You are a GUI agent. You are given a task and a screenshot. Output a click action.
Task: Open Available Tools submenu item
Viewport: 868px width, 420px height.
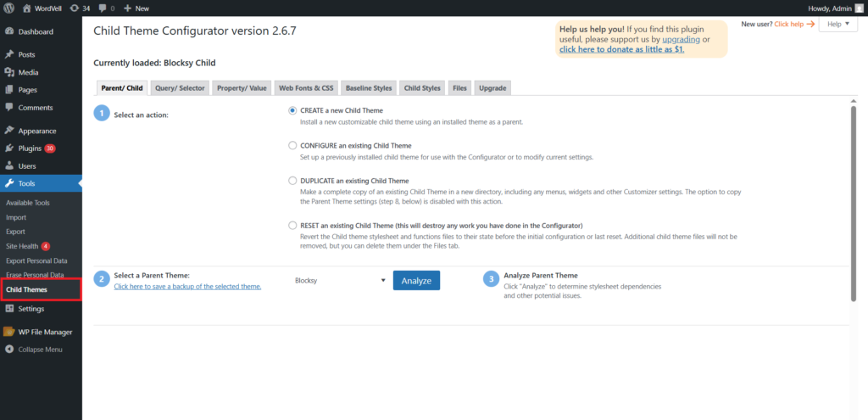click(x=28, y=203)
